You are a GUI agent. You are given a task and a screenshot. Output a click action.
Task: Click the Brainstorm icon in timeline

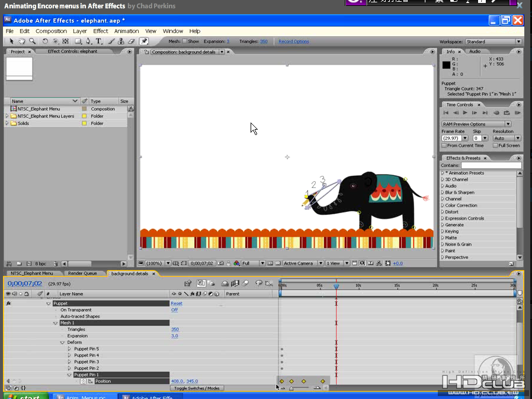click(x=259, y=284)
